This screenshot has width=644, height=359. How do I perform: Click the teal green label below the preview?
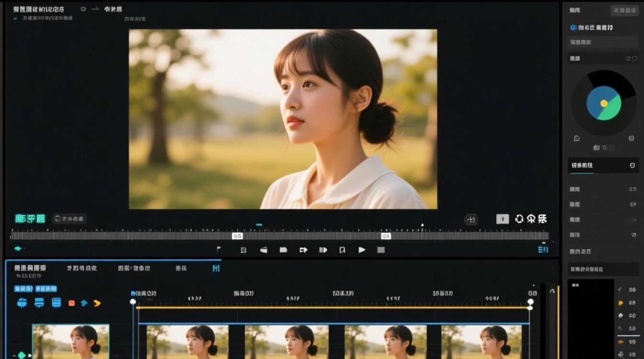30,219
